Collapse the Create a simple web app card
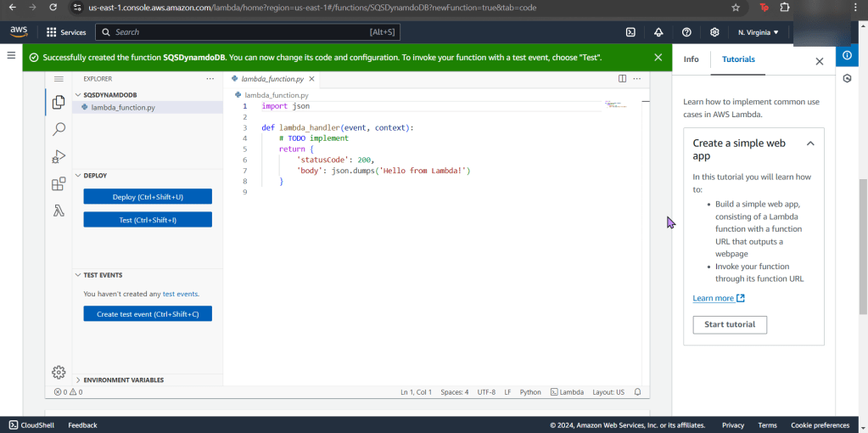Screen dimensions: 868x433 click(809, 143)
